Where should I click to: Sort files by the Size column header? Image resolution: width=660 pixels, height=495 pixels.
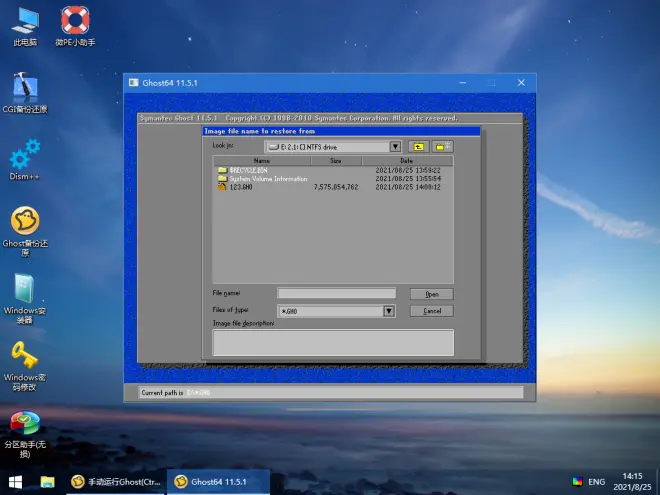(336, 160)
